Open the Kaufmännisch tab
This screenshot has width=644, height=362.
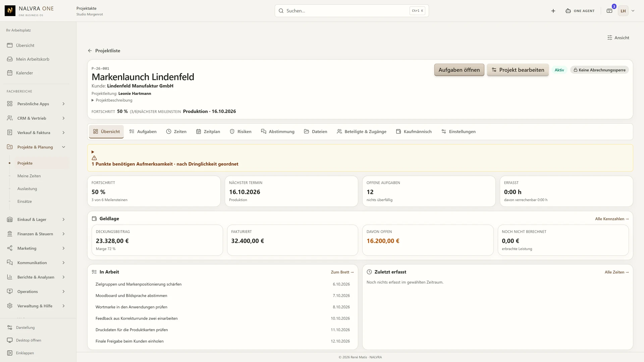414,132
